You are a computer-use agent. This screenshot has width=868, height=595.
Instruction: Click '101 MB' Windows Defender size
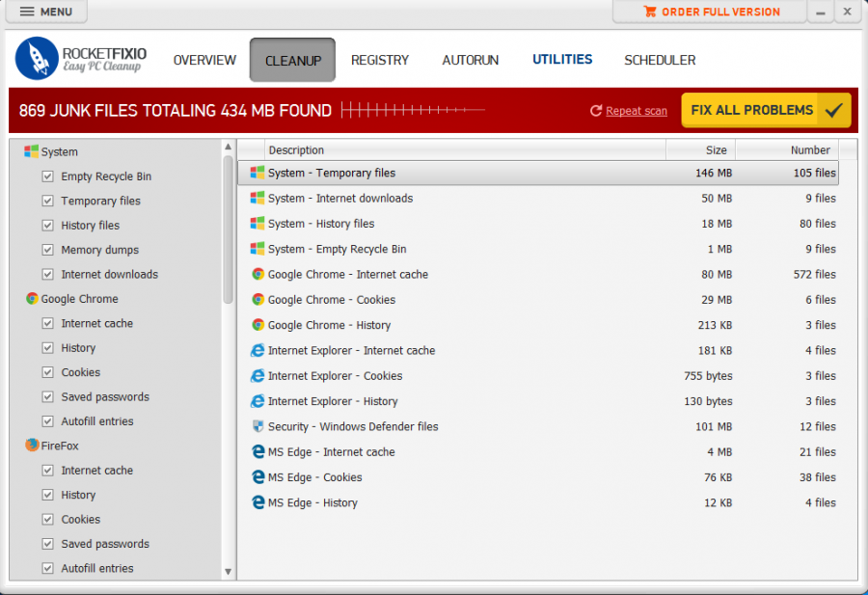(x=714, y=426)
